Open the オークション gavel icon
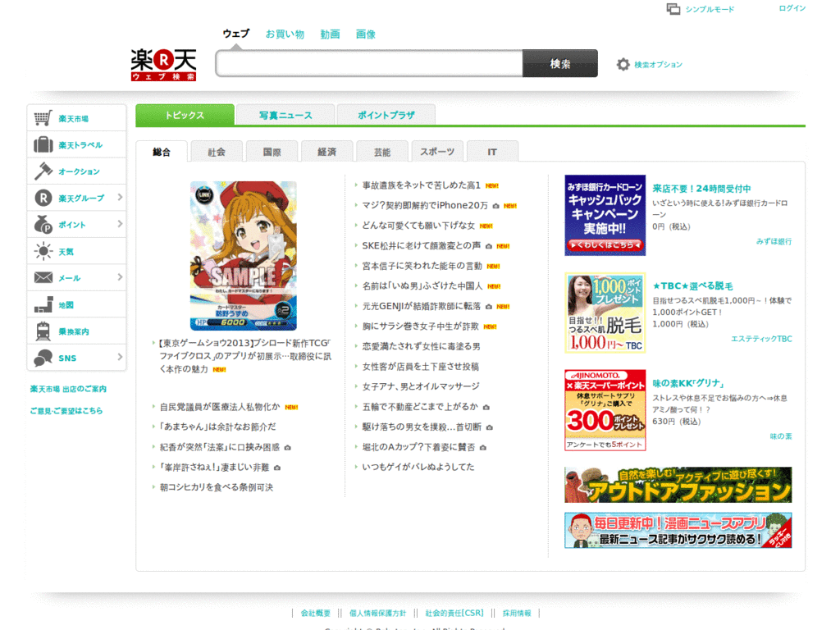Viewport: 840px width, 630px height. 43,171
